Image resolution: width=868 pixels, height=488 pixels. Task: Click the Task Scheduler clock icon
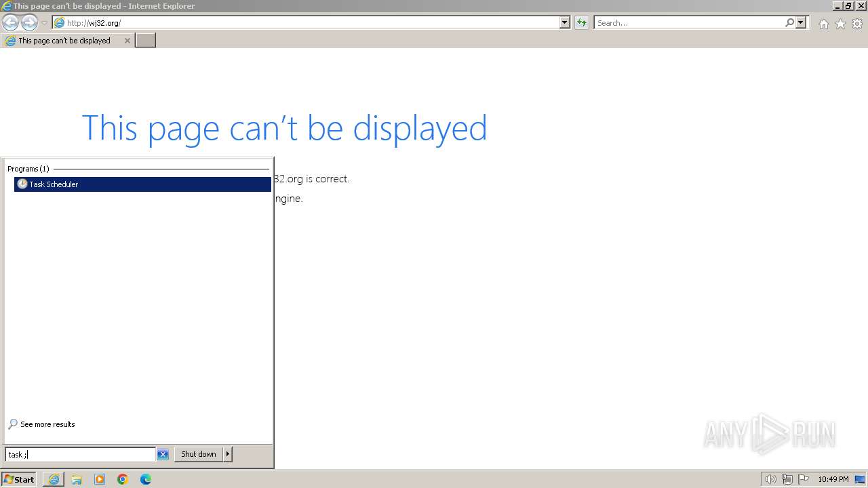coord(22,184)
